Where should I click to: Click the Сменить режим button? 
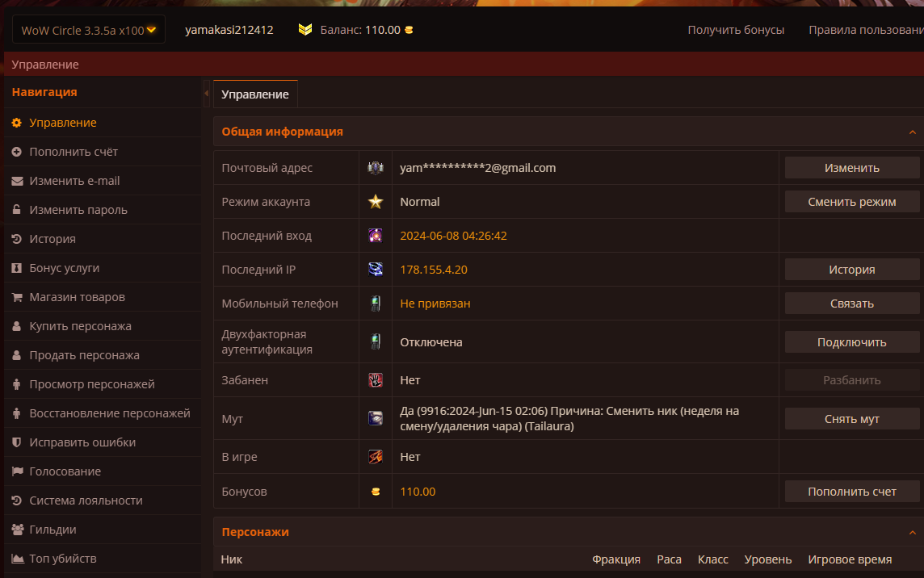tap(851, 202)
